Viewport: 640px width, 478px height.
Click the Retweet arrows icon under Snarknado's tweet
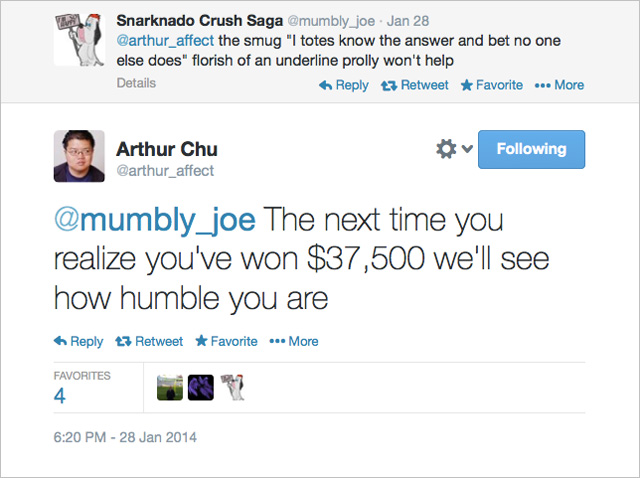(389, 85)
